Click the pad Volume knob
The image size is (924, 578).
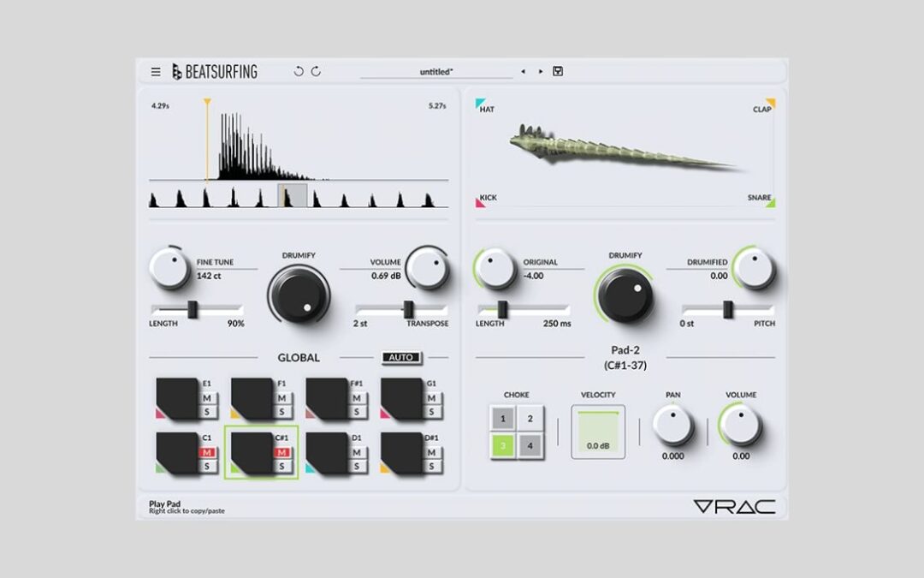pos(741,425)
